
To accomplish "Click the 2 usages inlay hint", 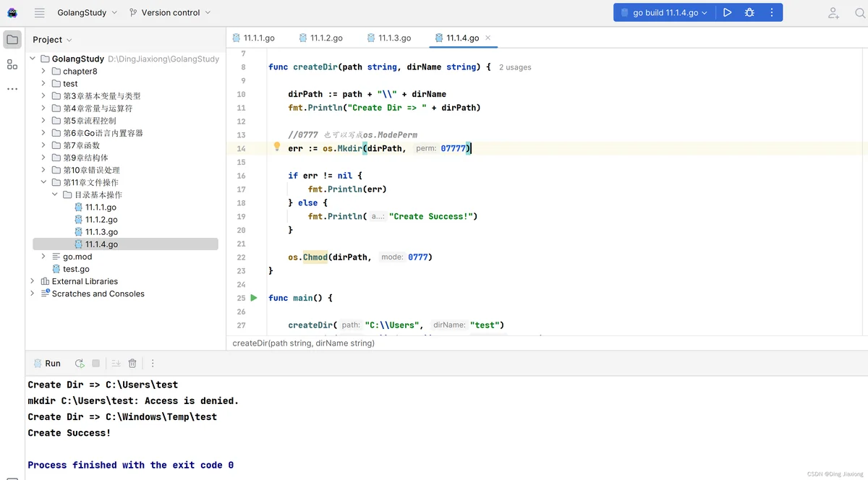I will [x=515, y=67].
